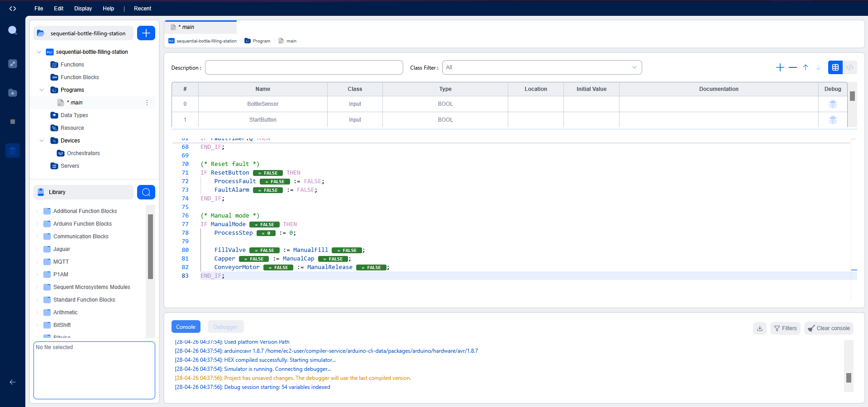Open the Class Filter dropdown
Viewport: 868px width, 407px height.
(542, 67)
